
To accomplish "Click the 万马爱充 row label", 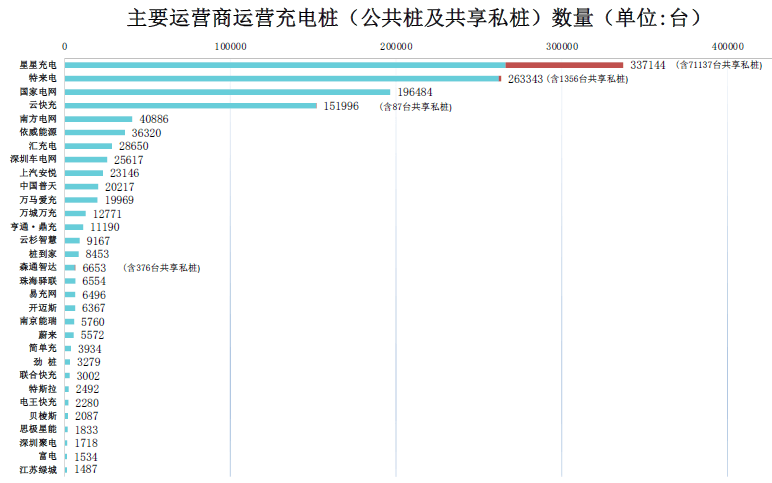I will (x=38, y=200).
